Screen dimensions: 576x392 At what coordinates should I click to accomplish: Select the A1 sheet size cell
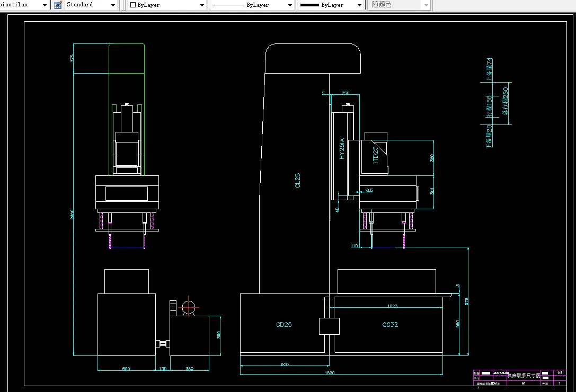point(524,383)
